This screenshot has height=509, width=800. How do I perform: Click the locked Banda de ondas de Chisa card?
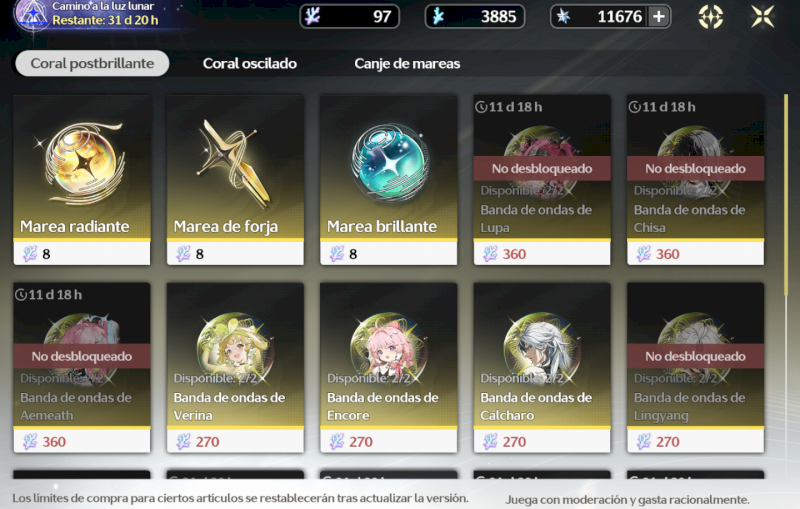[695, 180]
